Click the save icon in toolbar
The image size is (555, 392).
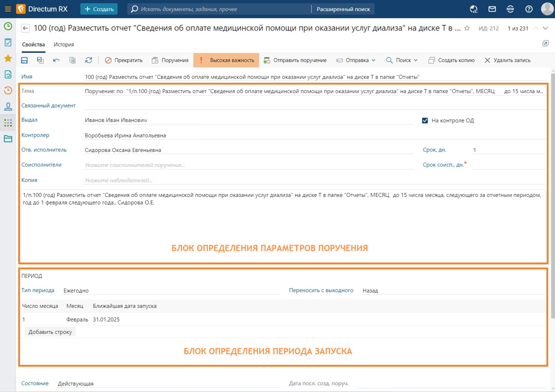(24, 60)
